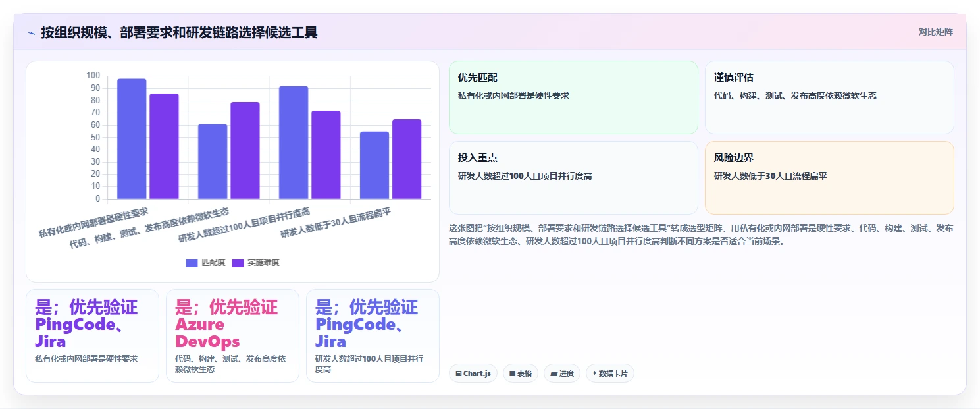Click the 实施难度 bar for 研发人数超过100人
This screenshot has height=409, width=980.
[x=326, y=155]
